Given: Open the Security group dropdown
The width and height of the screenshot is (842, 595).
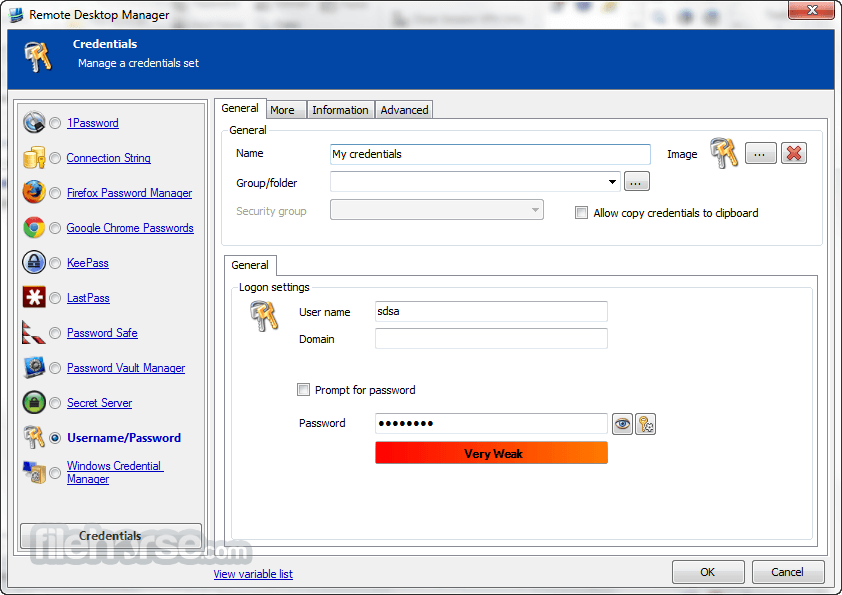Looking at the screenshot, I should pos(437,210).
